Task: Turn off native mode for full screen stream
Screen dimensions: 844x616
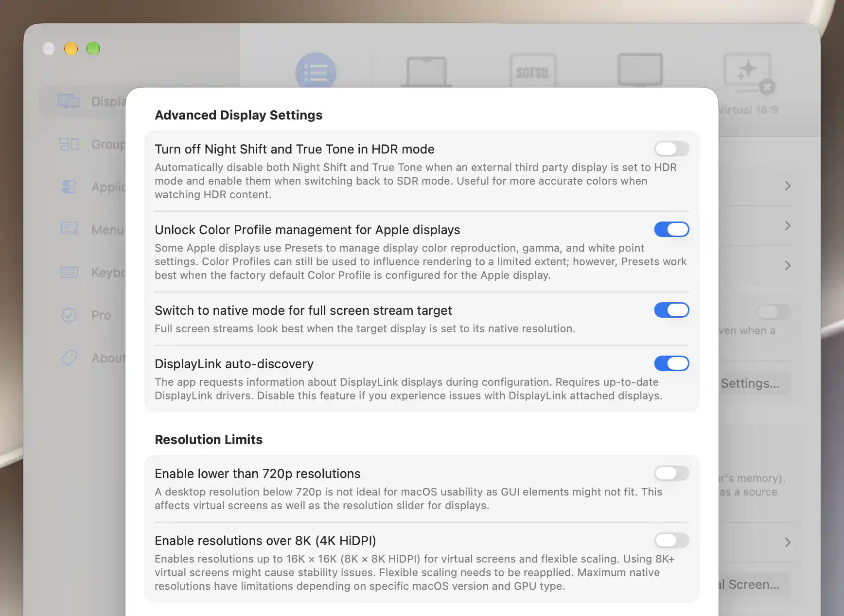Action: pyautogui.click(x=671, y=310)
